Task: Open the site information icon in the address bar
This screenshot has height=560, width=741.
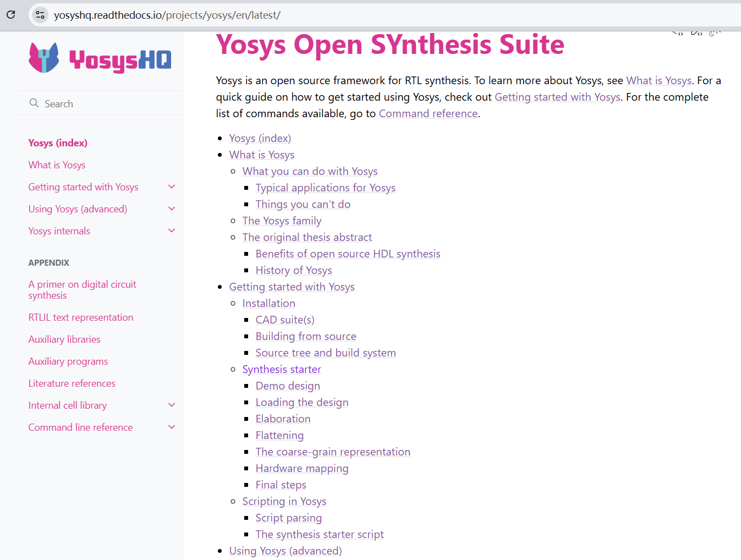Action: pyautogui.click(x=40, y=15)
